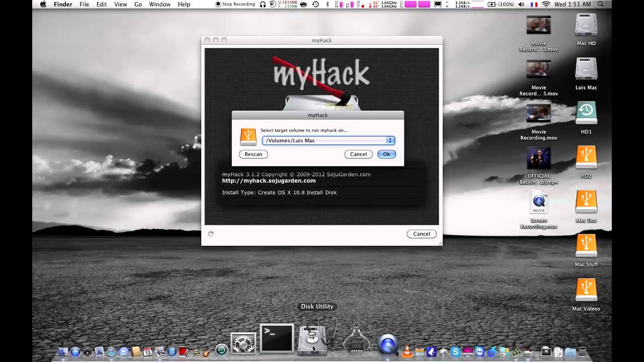Viewport: 644px width, 362px height.
Task: Open Time Machine in the Dock
Action: tap(221, 350)
